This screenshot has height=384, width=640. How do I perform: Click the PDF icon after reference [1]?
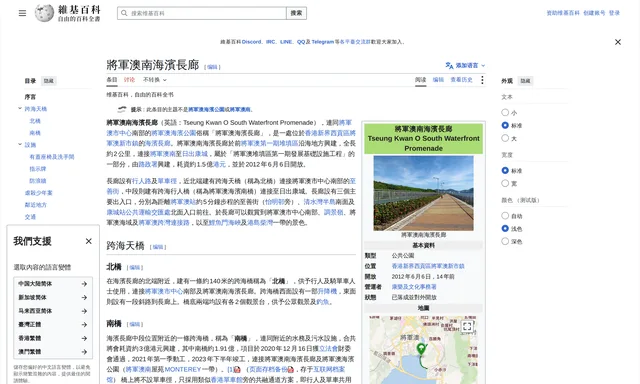click(x=237, y=370)
